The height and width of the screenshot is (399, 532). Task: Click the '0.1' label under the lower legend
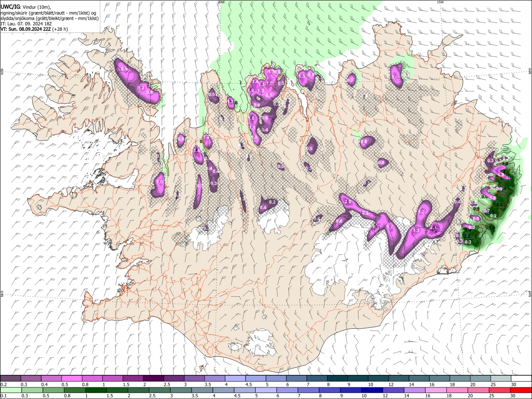(3, 396)
